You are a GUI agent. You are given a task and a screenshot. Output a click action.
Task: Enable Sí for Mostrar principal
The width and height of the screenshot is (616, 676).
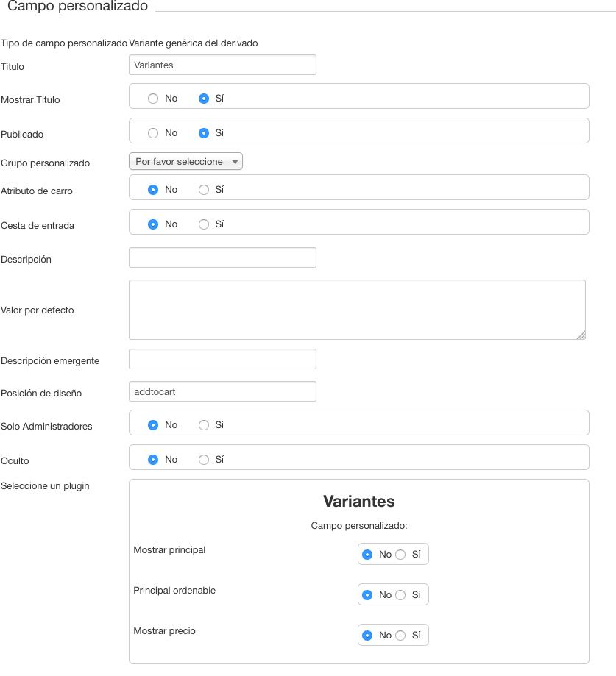click(x=400, y=555)
